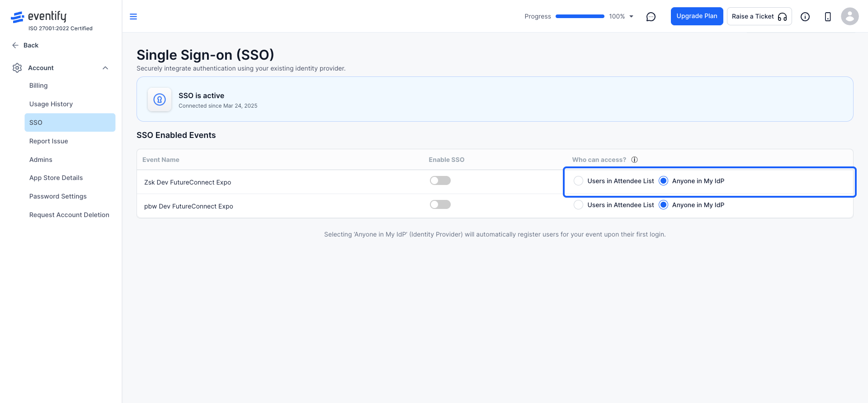This screenshot has height=403, width=868.
Task: Click headset icon in Raise a Ticket
Action: [x=782, y=17]
